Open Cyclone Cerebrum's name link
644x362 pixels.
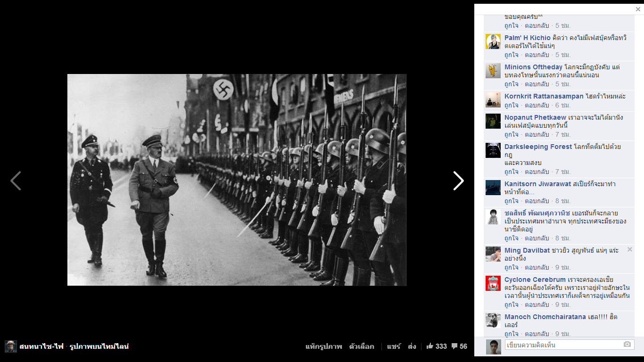(x=535, y=280)
